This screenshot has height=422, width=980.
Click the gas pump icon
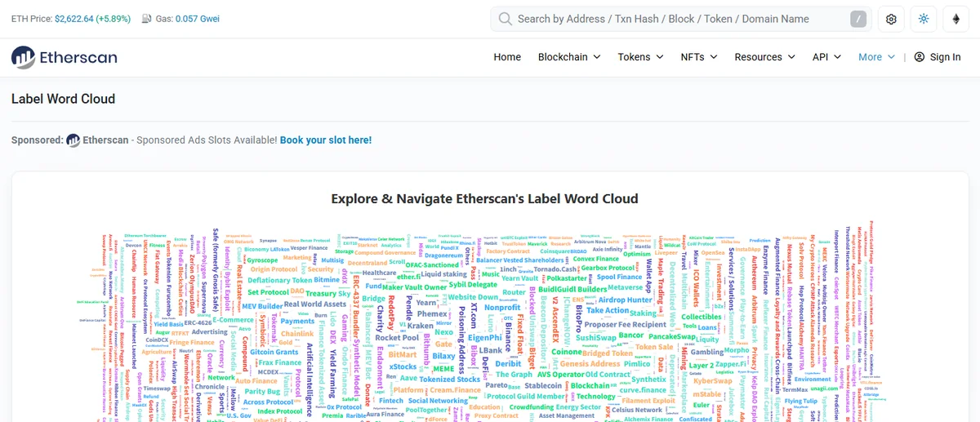146,19
